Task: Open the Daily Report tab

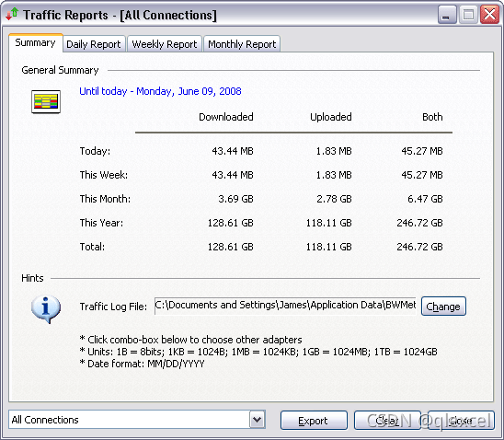Action: tap(94, 44)
